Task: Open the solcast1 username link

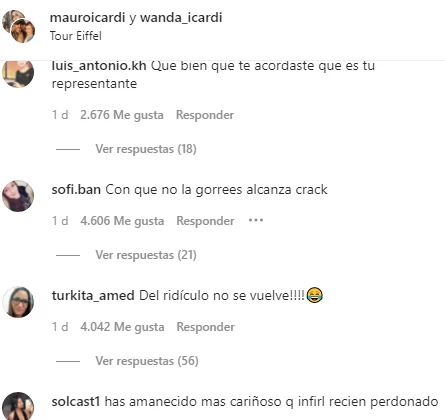Action: click(76, 401)
